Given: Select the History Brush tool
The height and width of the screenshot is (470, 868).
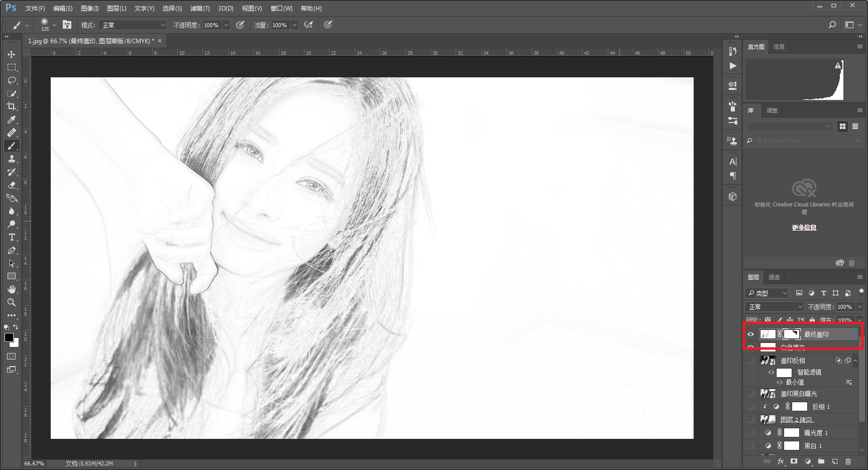Looking at the screenshot, I should [x=12, y=172].
